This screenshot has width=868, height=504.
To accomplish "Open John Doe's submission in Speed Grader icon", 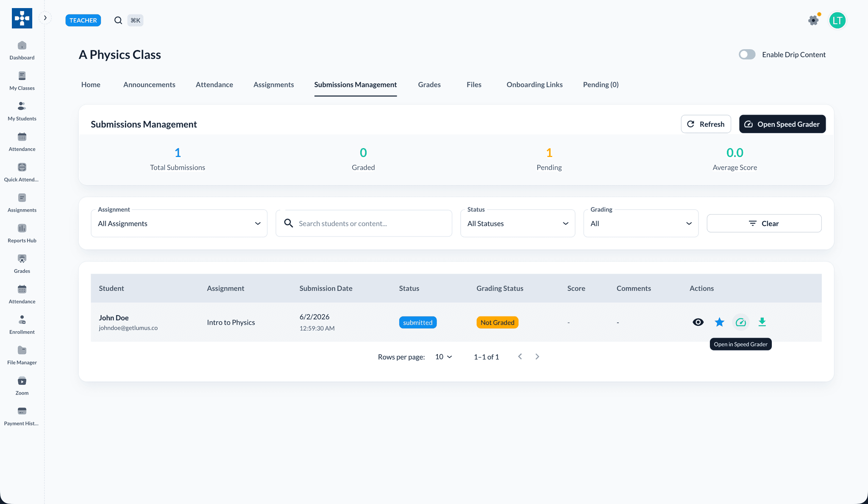I will coord(740,322).
